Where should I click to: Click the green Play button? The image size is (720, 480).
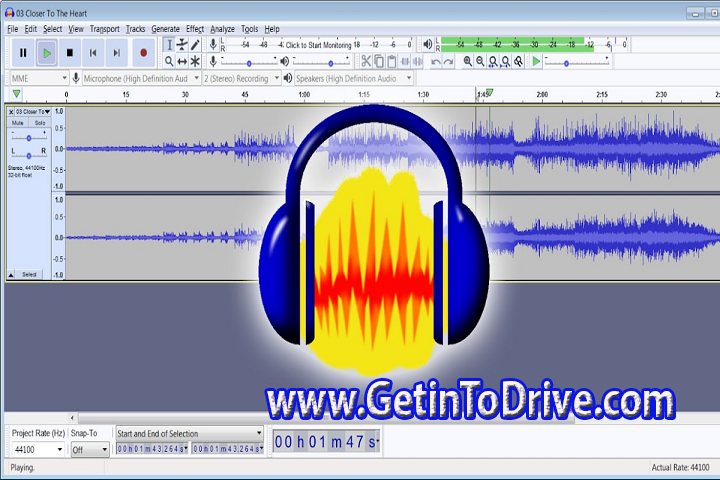pos(46,53)
